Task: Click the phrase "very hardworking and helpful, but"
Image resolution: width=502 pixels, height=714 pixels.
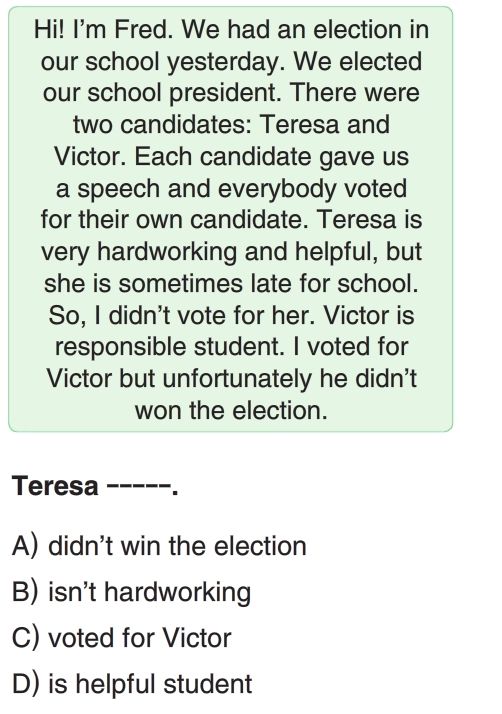Action: tap(231, 252)
